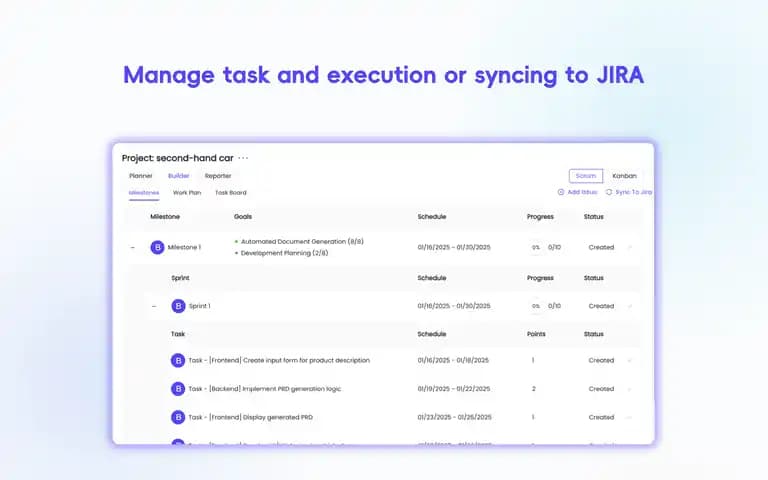
Task: Click avatar beside Create input form task
Action: [x=178, y=360]
